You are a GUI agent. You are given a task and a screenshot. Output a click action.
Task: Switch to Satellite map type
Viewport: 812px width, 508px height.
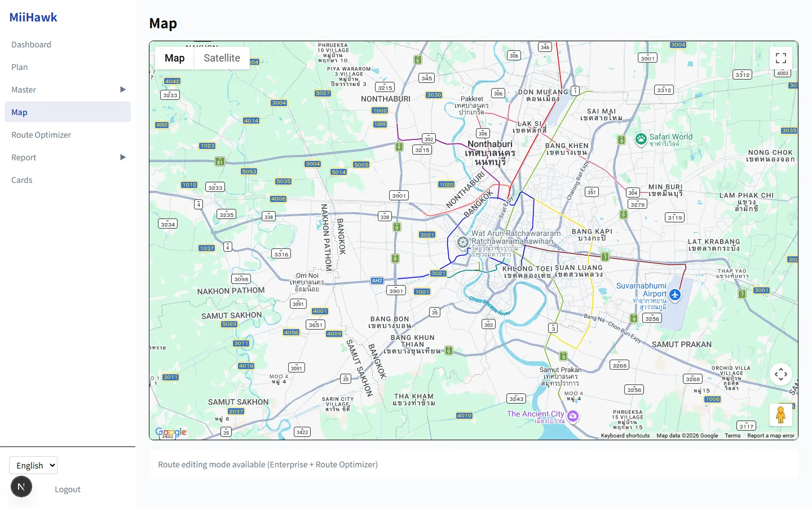[x=222, y=58]
